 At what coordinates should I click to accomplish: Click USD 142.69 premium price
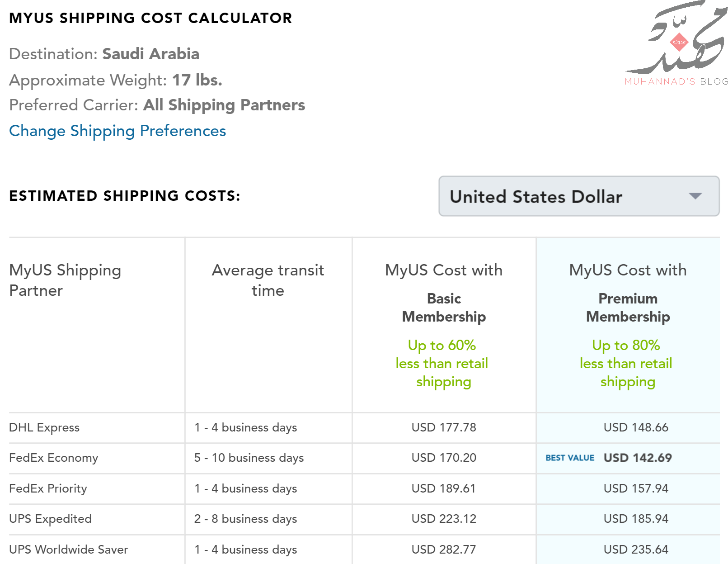coord(638,458)
